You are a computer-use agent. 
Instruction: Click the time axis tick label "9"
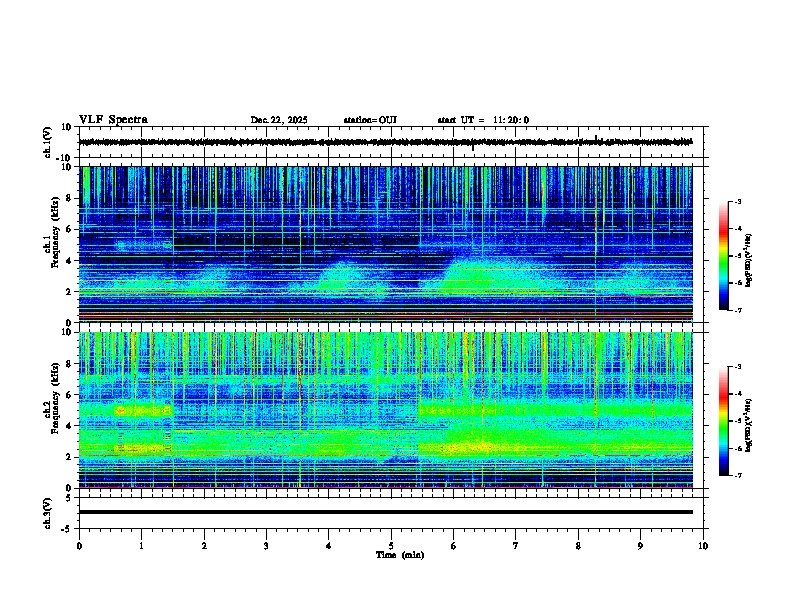click(x=640, y=546)
